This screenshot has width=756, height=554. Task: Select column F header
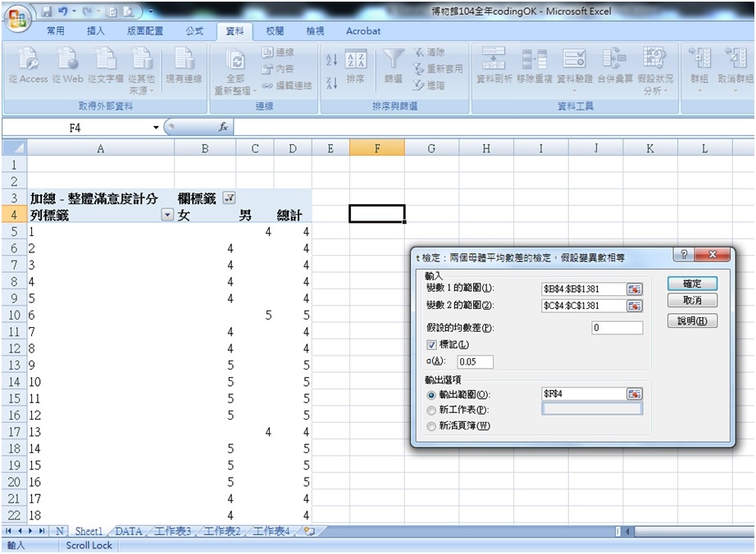(x=377, y=148)
